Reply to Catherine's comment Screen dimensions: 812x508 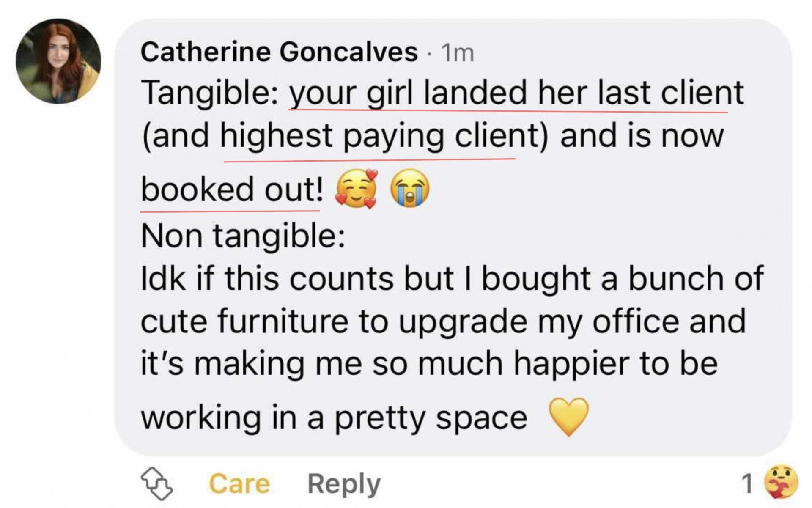(x=344, y=483)
